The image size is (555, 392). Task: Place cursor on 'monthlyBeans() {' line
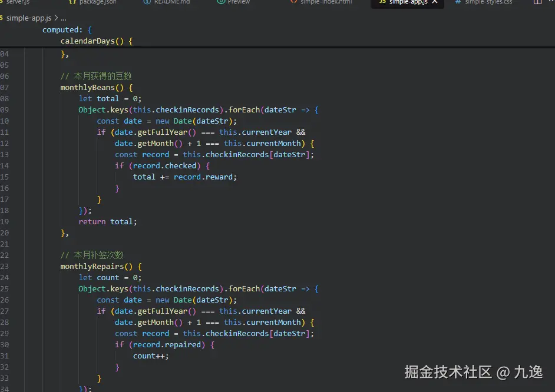point(96,87)
